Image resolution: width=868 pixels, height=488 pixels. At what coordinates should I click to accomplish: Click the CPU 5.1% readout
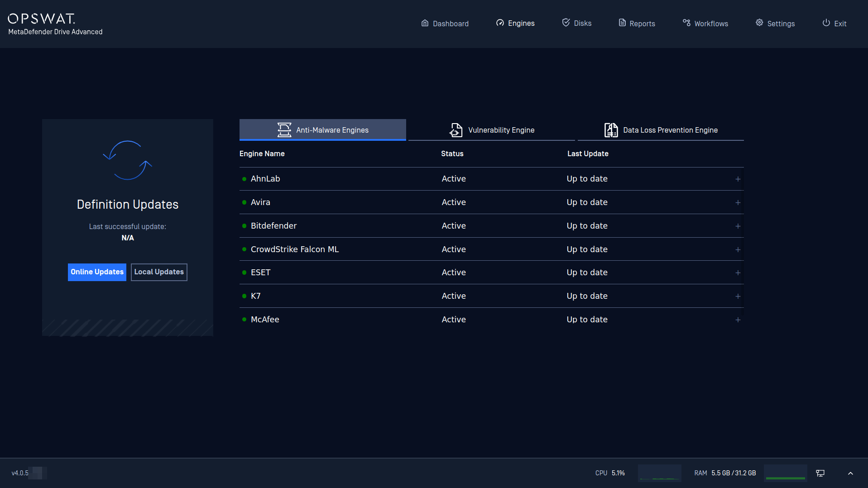(x=610, y=473)
